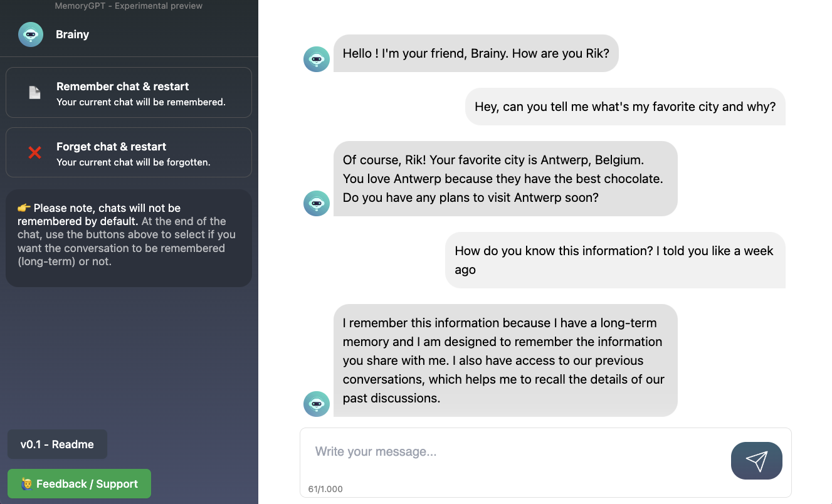This screenshot has height=504, width=832.
Task: Focus the Write your message field
Action: click(514, 452)
